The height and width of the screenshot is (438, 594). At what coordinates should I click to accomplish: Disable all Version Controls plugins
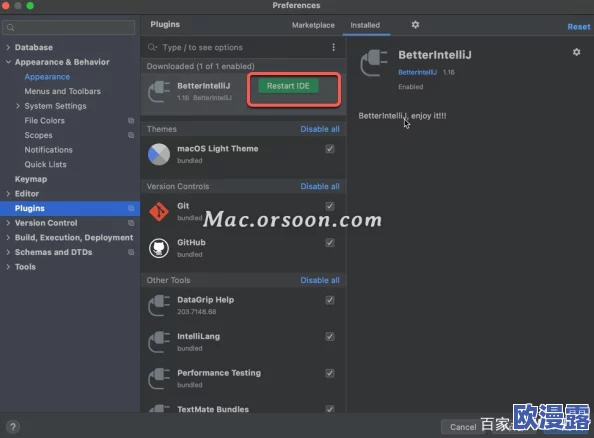point(320,186)
